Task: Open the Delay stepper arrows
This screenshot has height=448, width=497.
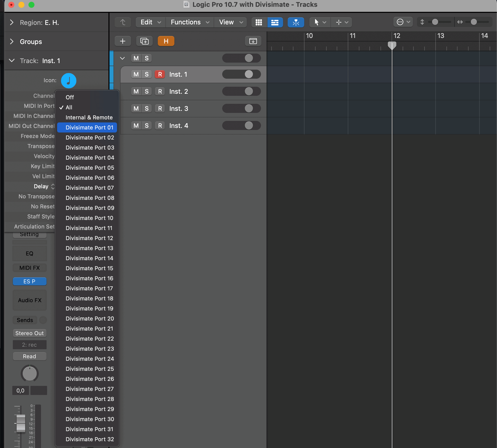Action: tap(53, 187)
